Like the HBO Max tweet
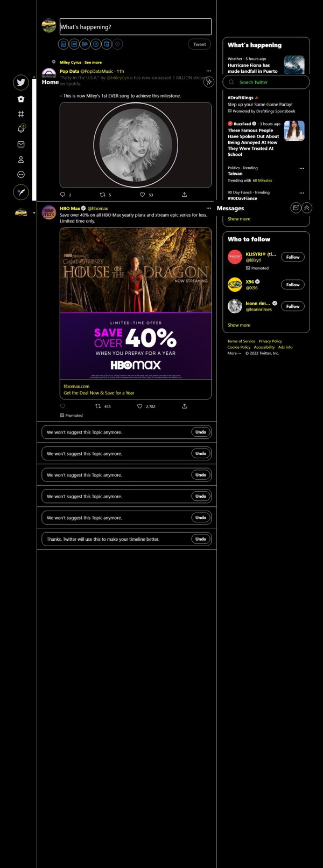The width and height of the screenshot is (323, 868). (140, 406)
